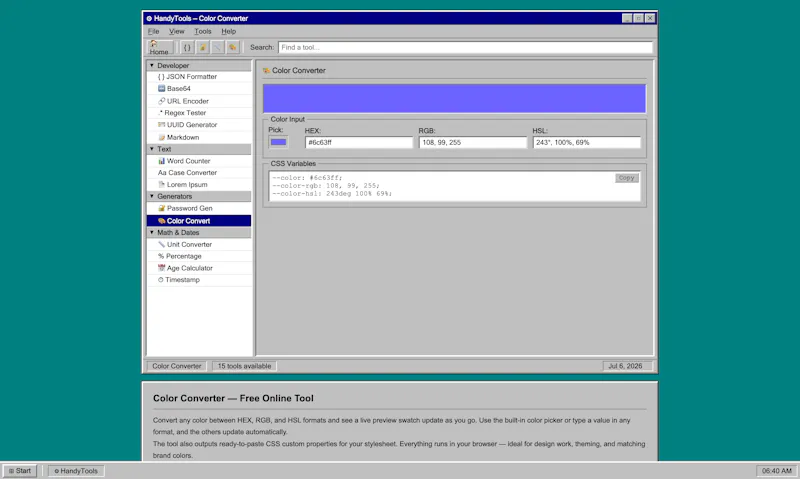This screenshot has height=479, width=800.
Task: Click the palette Color Converter toolbar icon
Action: 233,47
